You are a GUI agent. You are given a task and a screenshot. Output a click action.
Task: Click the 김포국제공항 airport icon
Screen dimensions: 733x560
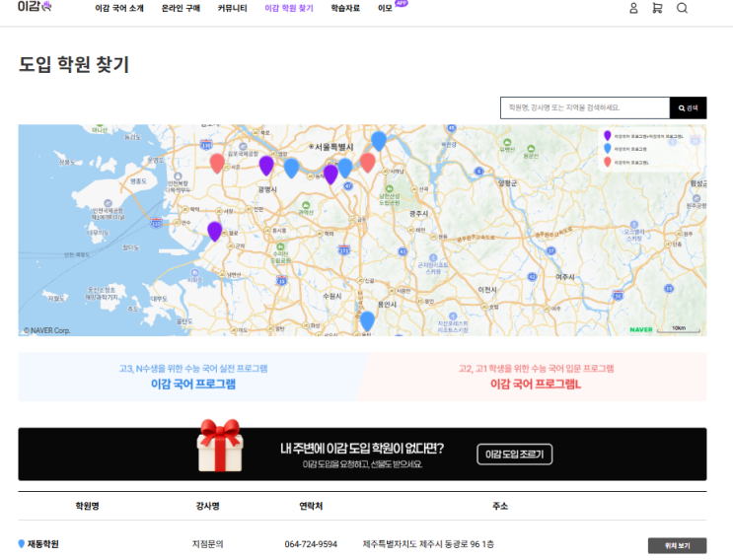(243, 147)
